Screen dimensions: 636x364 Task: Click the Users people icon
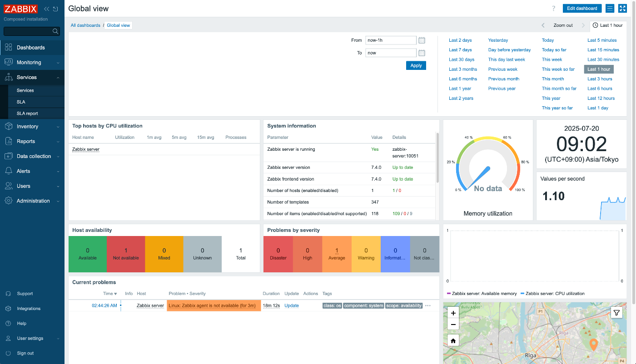(9, 186)
